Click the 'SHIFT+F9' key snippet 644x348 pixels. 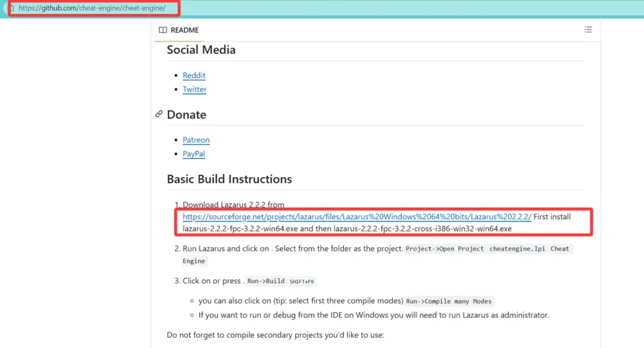coord(301,281)
